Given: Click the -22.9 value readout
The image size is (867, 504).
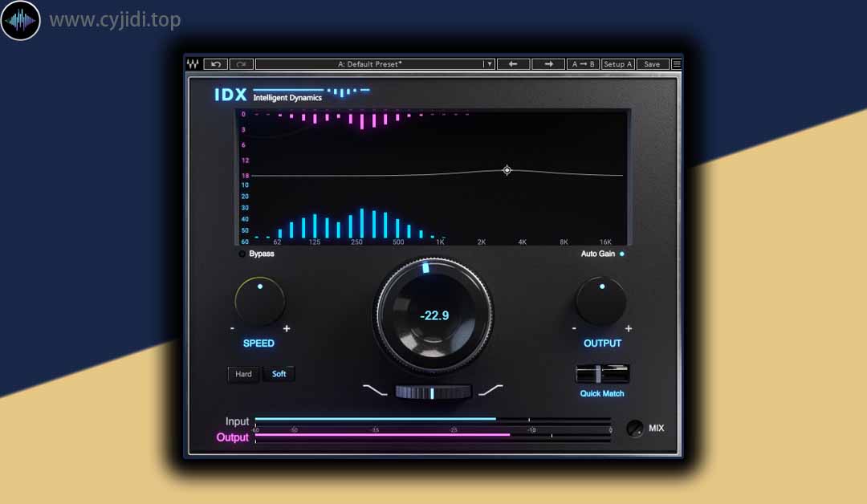Looking at the screenshot, I should coord(434,315).
